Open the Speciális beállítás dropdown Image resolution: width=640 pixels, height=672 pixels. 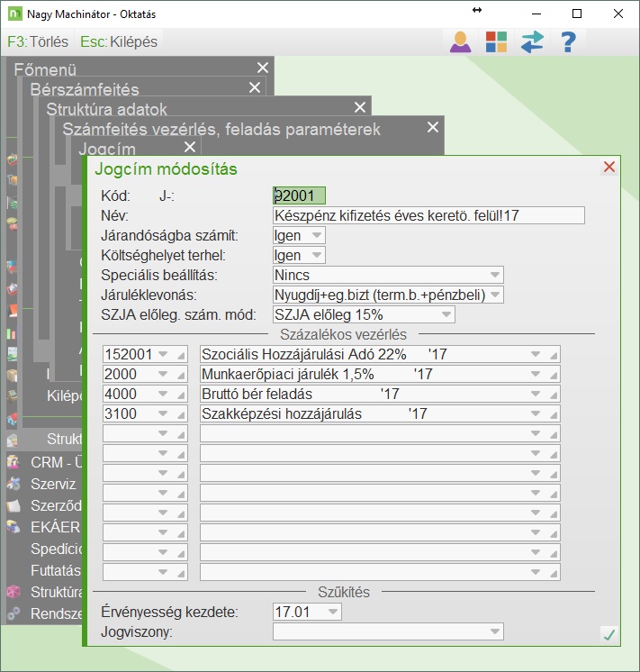(494, 275)
